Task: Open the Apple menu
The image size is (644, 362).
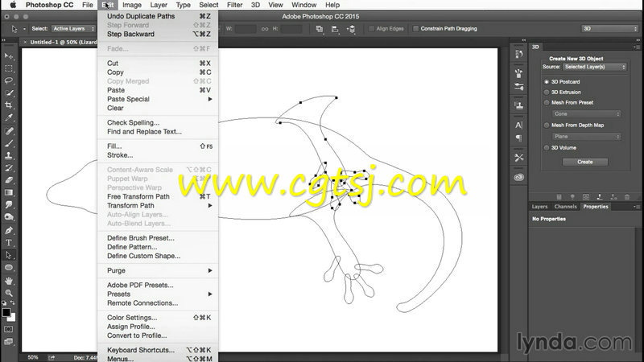Action: pos(13,5)
